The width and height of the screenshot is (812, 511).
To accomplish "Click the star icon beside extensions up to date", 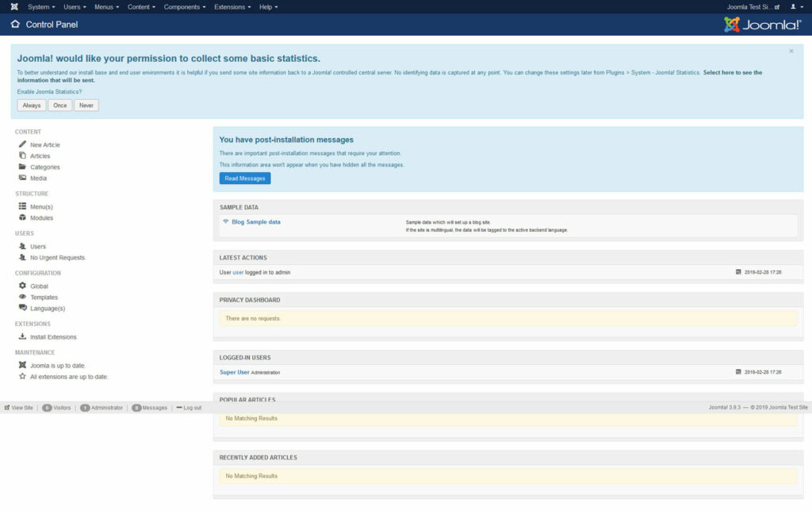I will [22, 376].
